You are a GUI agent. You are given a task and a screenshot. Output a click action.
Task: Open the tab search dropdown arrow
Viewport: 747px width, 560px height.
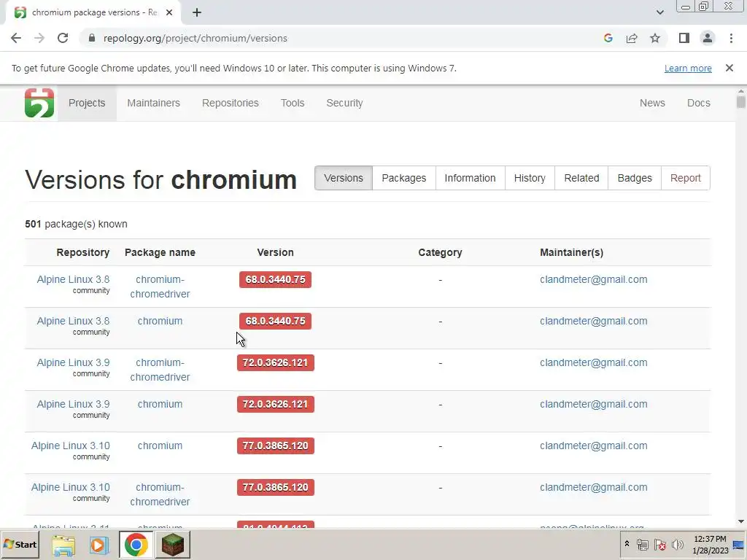pos(659,12)
